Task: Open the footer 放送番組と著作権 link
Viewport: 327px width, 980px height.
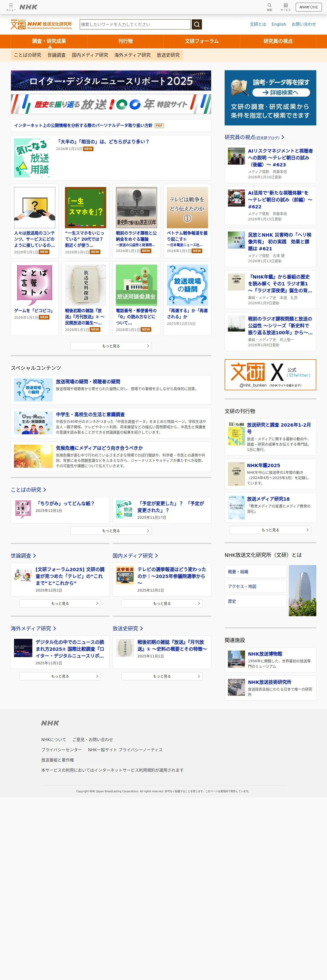Action: (58, 760)
